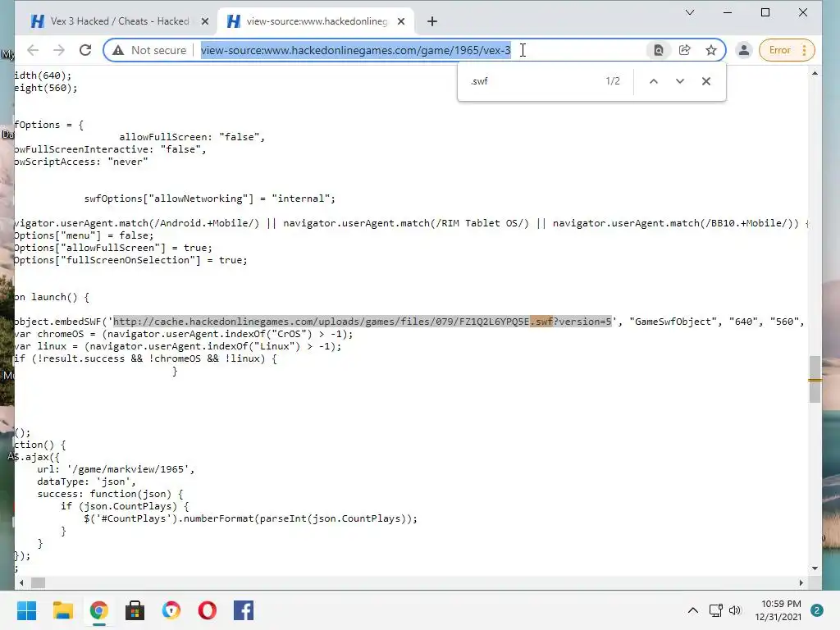Click the Error update button
This screenshot has width=840, height=630.
787,50
